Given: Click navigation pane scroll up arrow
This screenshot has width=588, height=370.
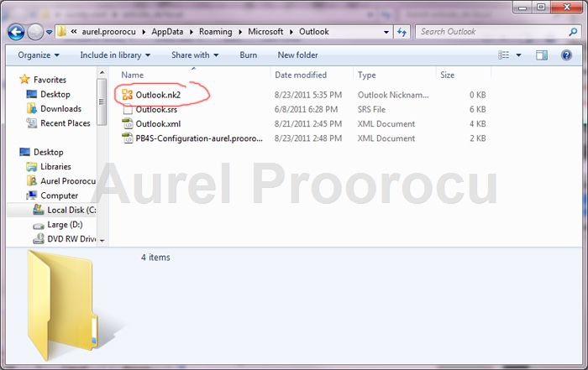Looking at the screenshot, I should [102, 72].
